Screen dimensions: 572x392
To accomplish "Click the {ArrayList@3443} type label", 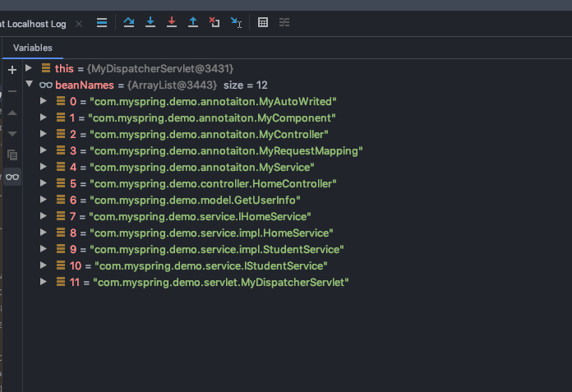I will pyautogui.click(x=172, y=85).
